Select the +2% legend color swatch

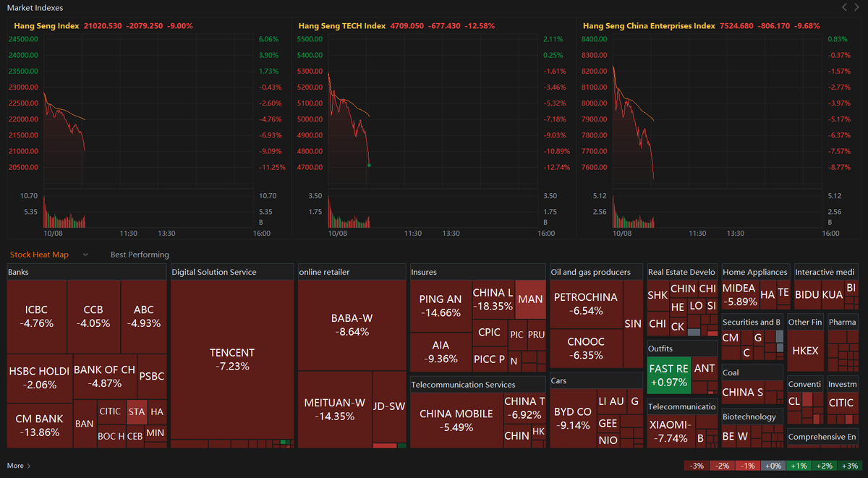tap(823, 466)
